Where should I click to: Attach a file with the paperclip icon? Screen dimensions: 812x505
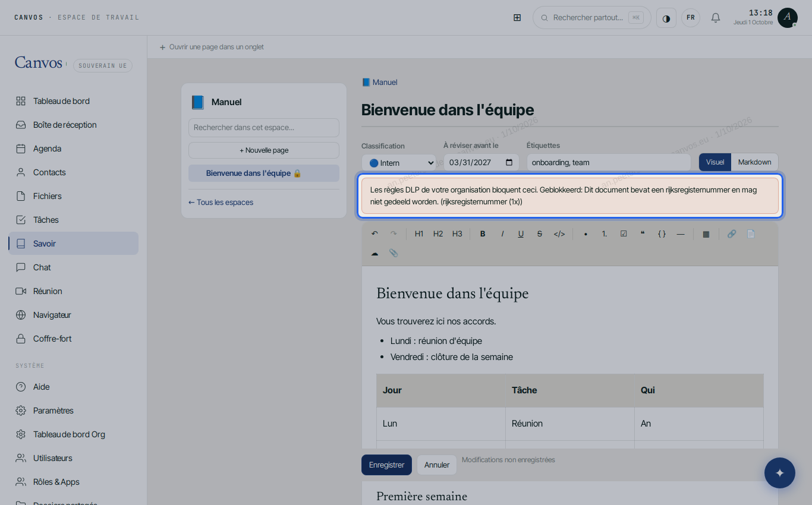[394, 252]
